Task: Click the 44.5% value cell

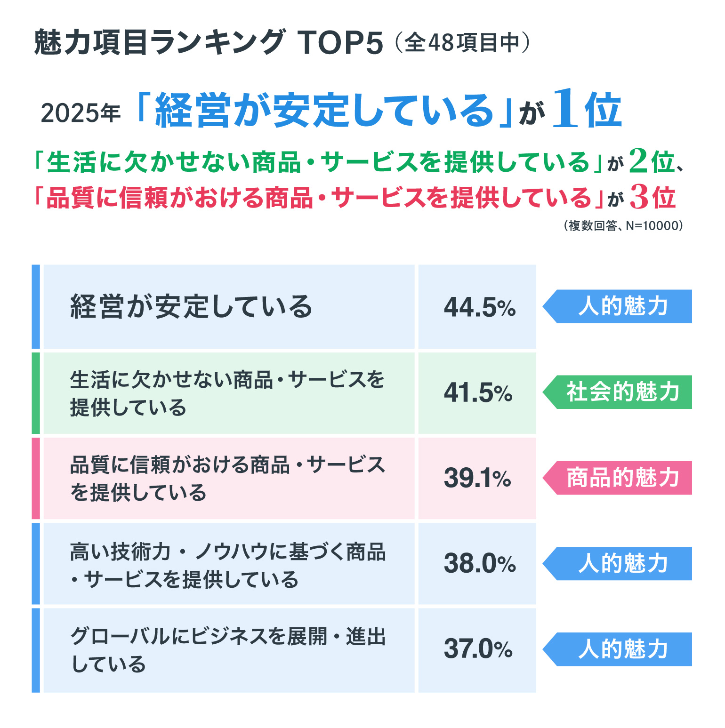Action: pos(477,307)
